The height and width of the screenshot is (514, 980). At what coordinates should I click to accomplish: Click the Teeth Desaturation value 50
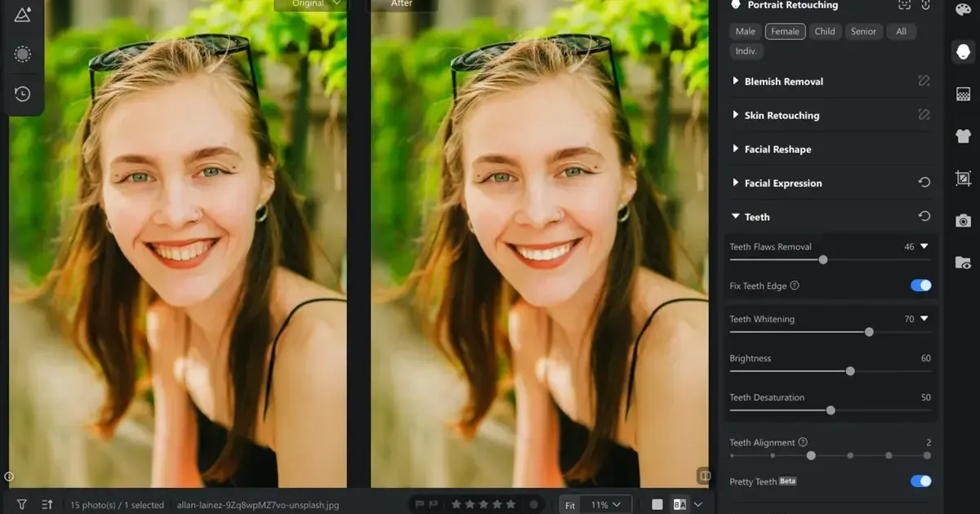(x=925, y=397)
